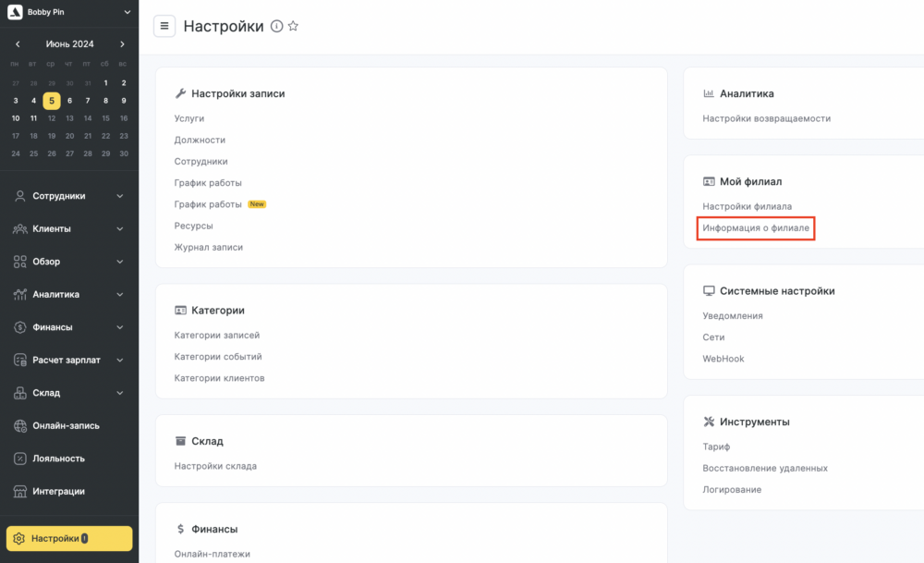Open the info icon next to Настройки
Image resolution: width=924 pixels, height=563 pixels.
tap(276, 26)
